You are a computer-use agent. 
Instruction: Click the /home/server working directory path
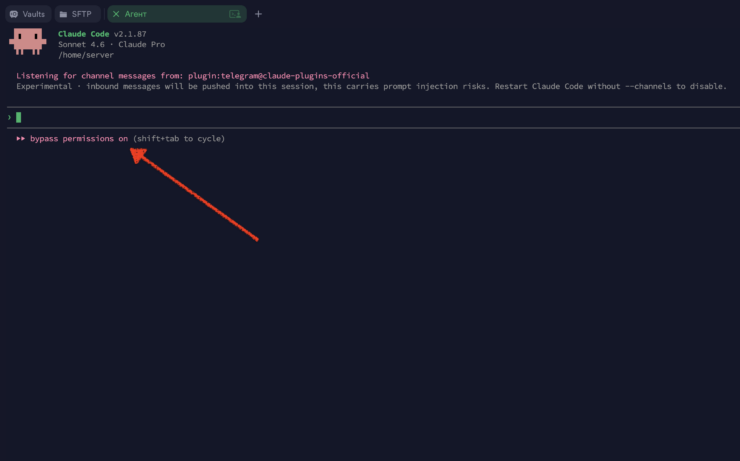point(86,55)
